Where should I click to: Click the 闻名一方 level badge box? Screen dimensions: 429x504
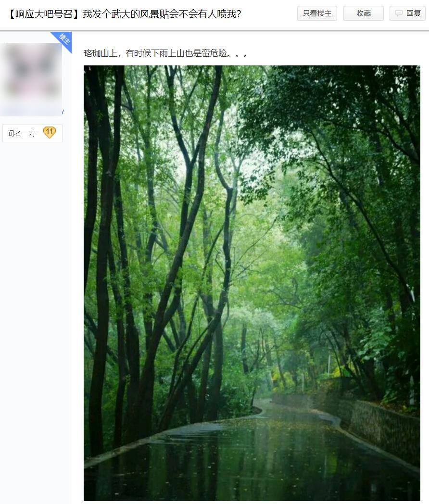(x=32, y=133)
